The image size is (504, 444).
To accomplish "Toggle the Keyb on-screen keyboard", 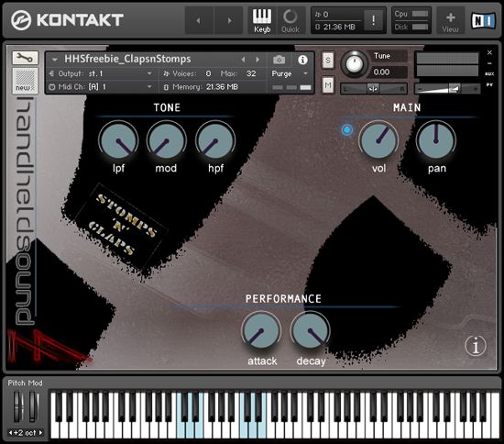I will [262, 20].
